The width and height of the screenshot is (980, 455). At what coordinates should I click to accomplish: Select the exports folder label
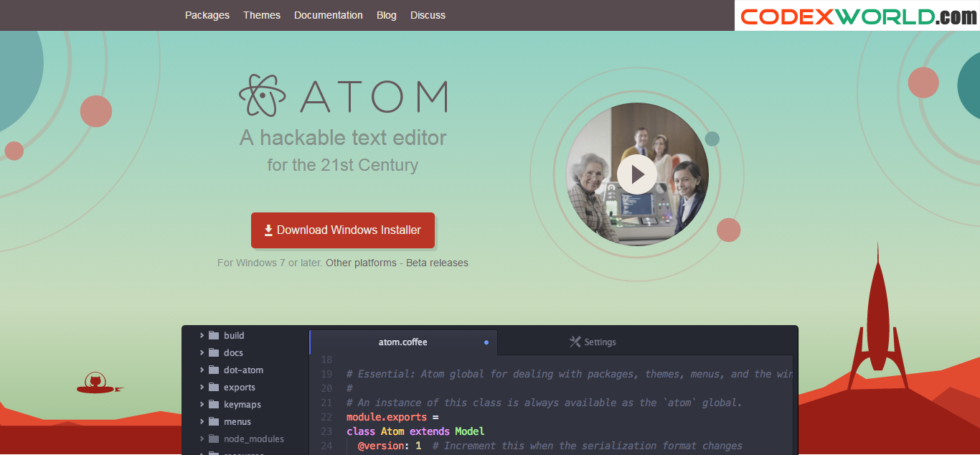240,387
